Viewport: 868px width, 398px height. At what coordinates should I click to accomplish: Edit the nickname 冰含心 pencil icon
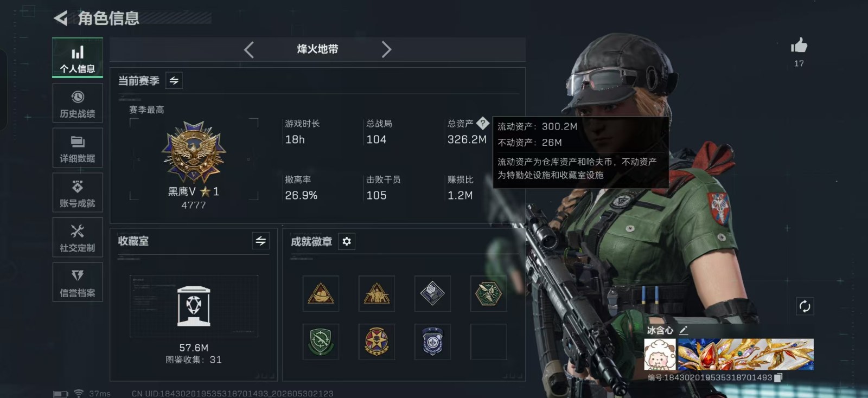[x=684, y=330]
